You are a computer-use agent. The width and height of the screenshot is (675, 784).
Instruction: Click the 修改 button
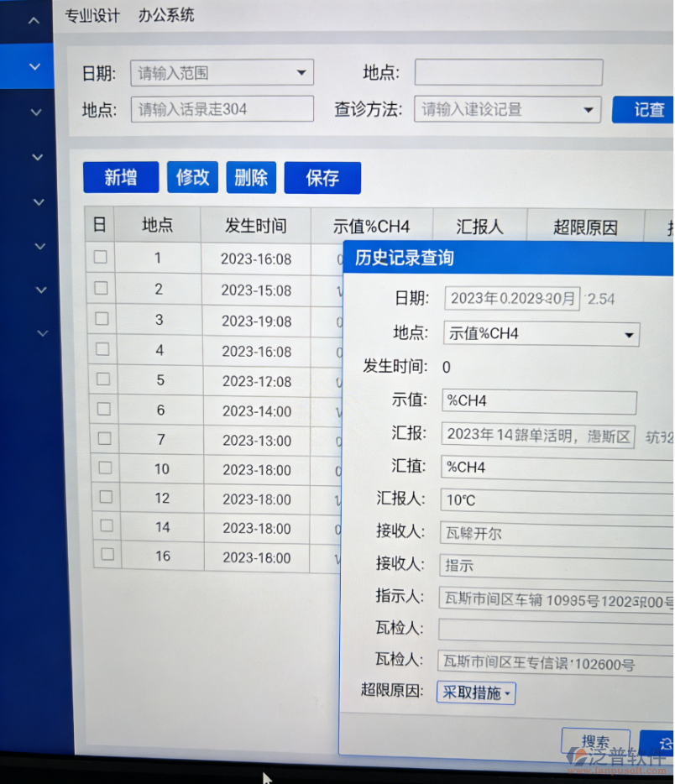(x=191, y=177)
